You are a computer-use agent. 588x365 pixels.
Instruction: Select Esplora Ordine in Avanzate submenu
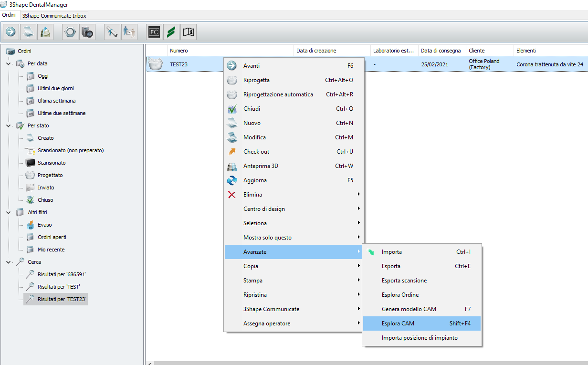click(422, 295)
